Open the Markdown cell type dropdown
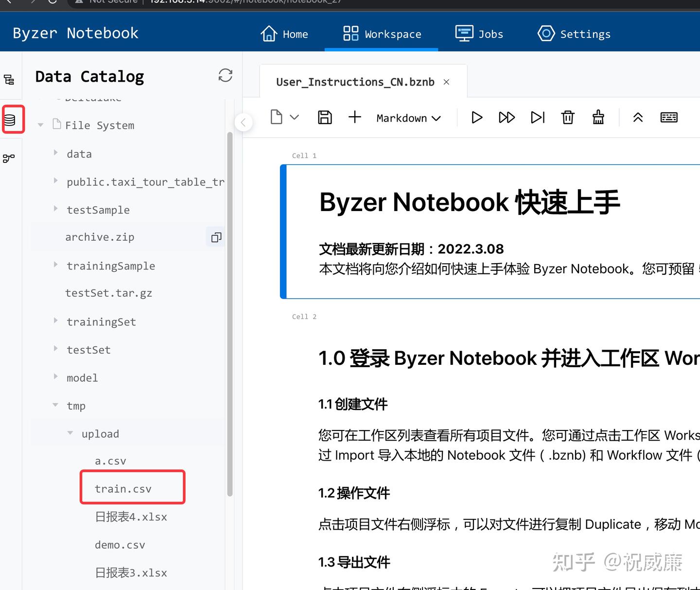 tap(408, 118)
